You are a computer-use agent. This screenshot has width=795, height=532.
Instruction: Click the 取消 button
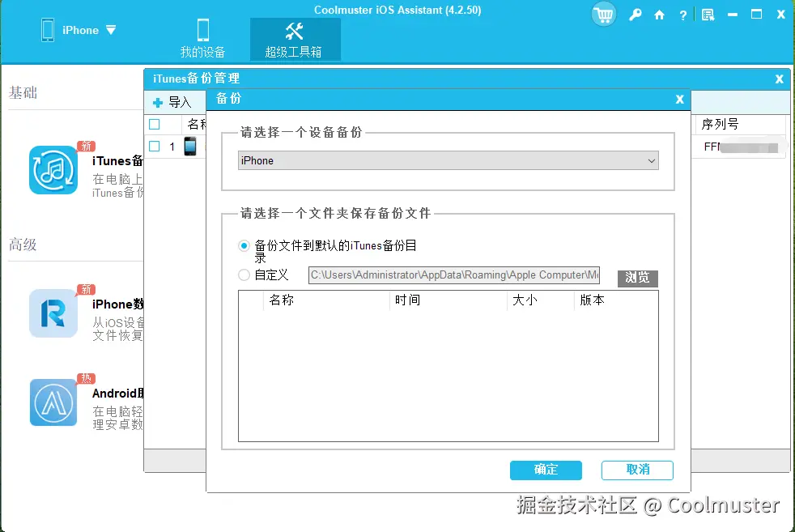click(637, 470)
